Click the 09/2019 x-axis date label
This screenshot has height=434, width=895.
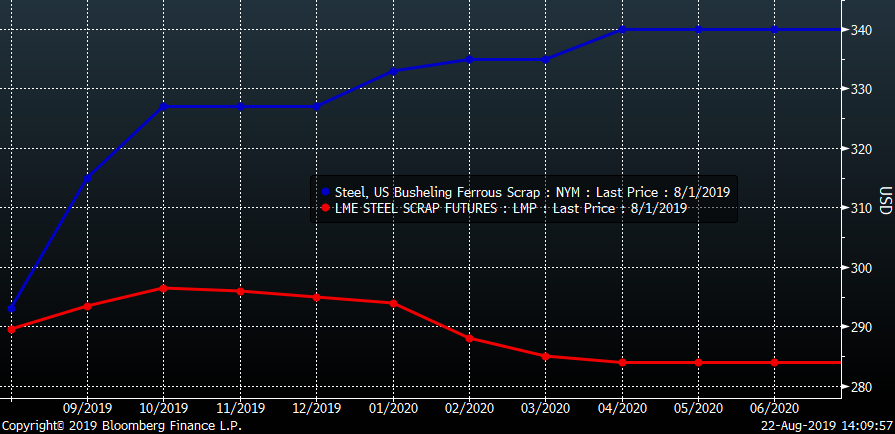[88, 408]
